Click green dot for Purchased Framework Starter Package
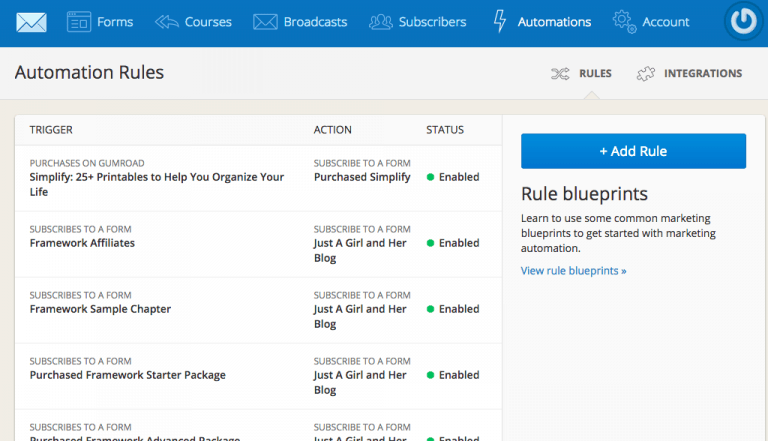Viewport: 768px width, 441px height. pyautogui.click(x=431, y=375)
